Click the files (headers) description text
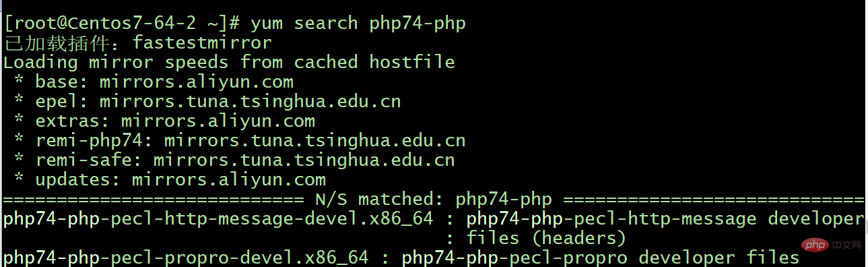 pyautogui.click(x=547, y=239)
